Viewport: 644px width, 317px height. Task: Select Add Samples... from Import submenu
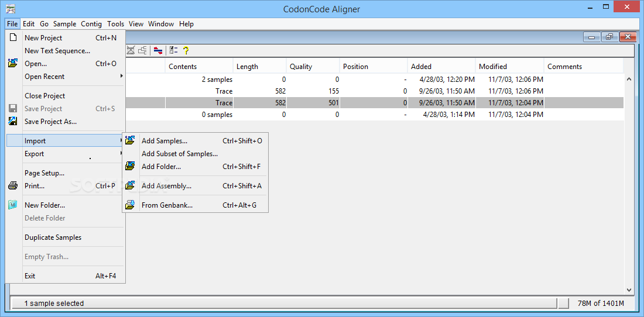[x=196, y=140]
